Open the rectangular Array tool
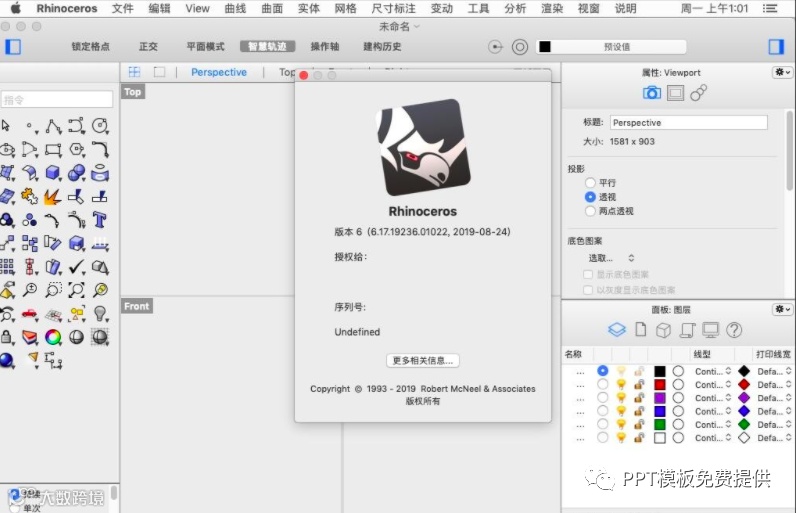The width and height of the screenshot is (796, 513). (x=7, y=266)
